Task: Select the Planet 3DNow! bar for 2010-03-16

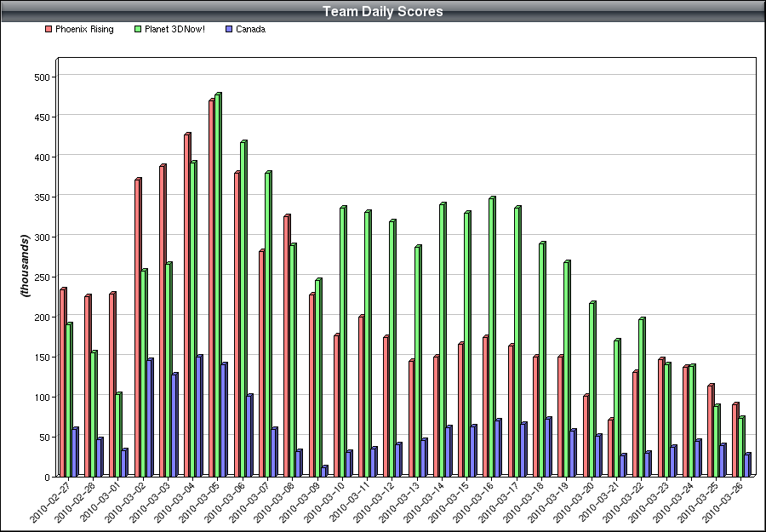Action: [x=493, y=336]
